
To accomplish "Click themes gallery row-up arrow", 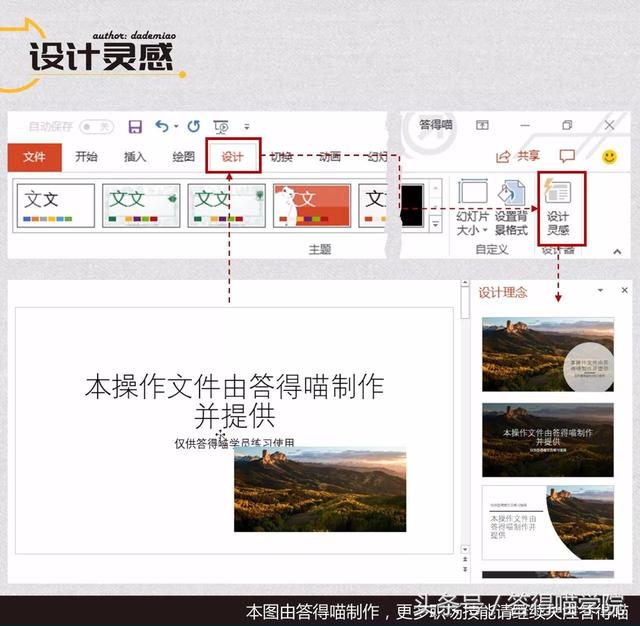I will pos(436,188).
